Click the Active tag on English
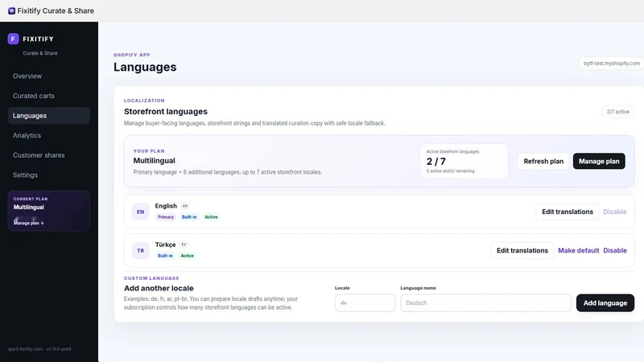 [x=211, y=217]
